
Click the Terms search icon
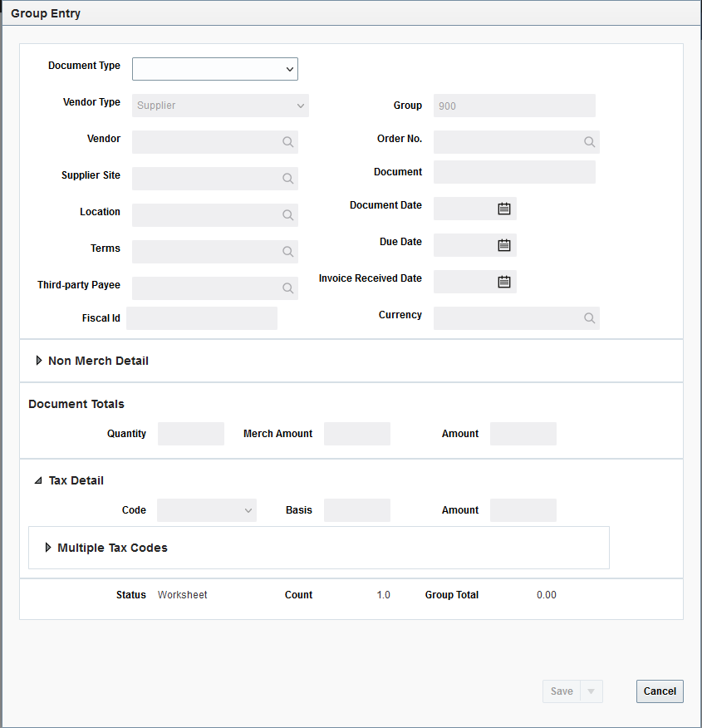[x=287, y=252]
